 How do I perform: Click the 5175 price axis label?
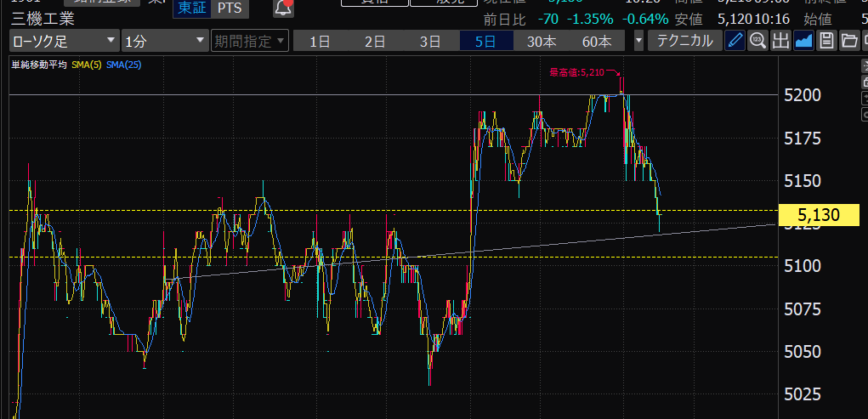point(803,139)
